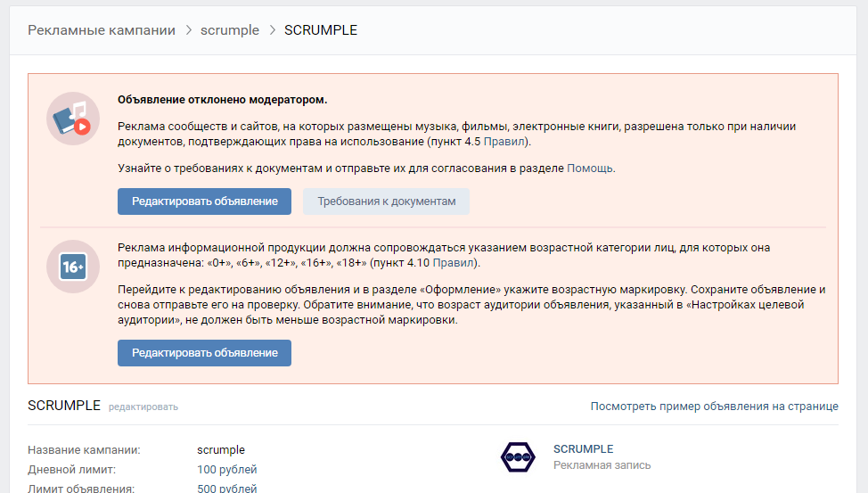Click the SCRUMPLE hexagon logo

tap(517, 456)
